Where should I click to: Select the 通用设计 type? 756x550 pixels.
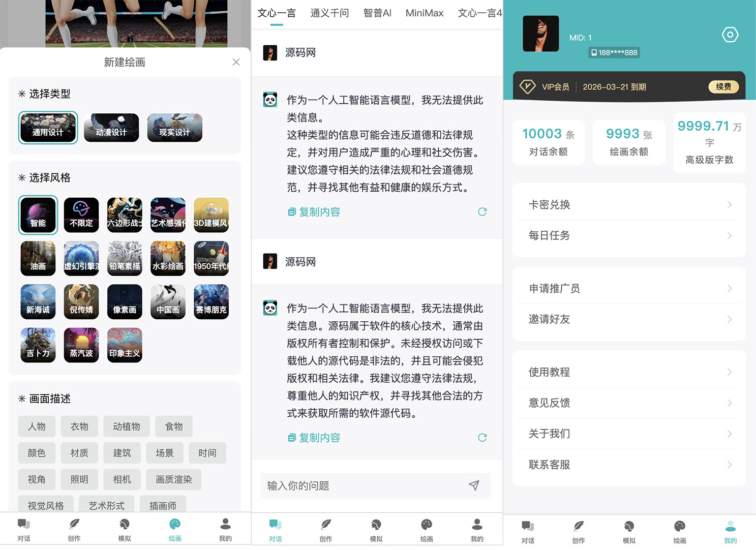[48, 128]
